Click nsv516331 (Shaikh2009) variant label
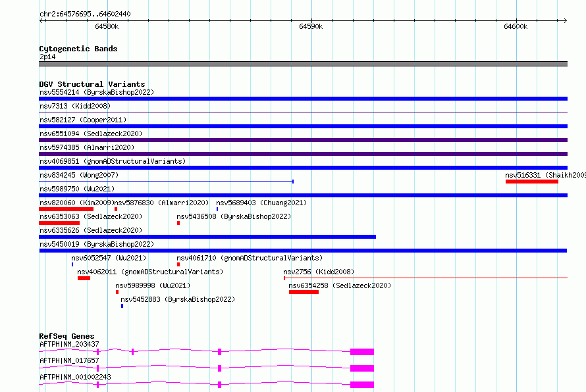Screen dimensions: 586x392 coord(545,175)
